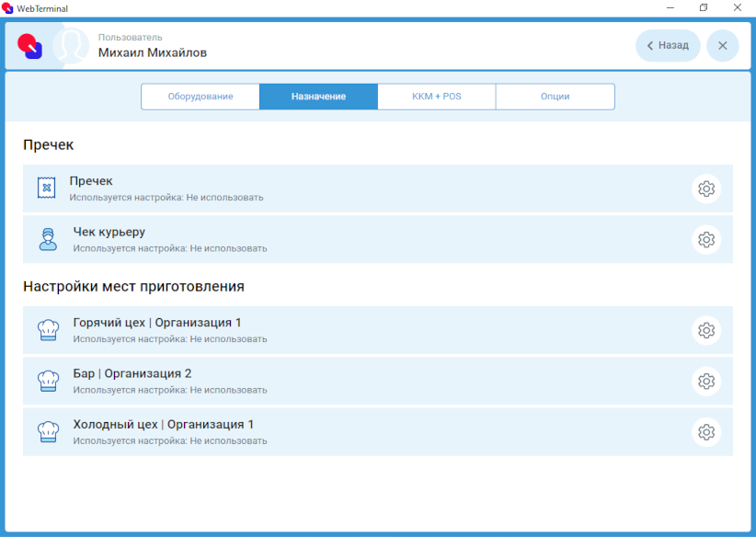Open gear settings for Горячий цех
The image size is (756, 537).
705,330
